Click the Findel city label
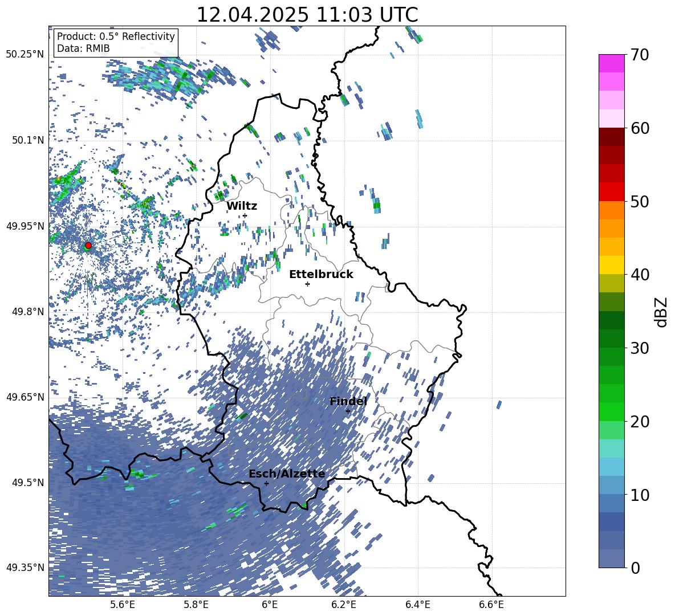Viewport: 675px width, 616px height. pos(348,401)
